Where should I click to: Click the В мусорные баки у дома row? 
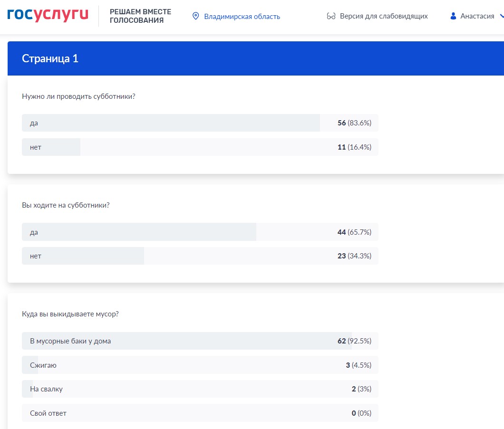click(200, 341)
